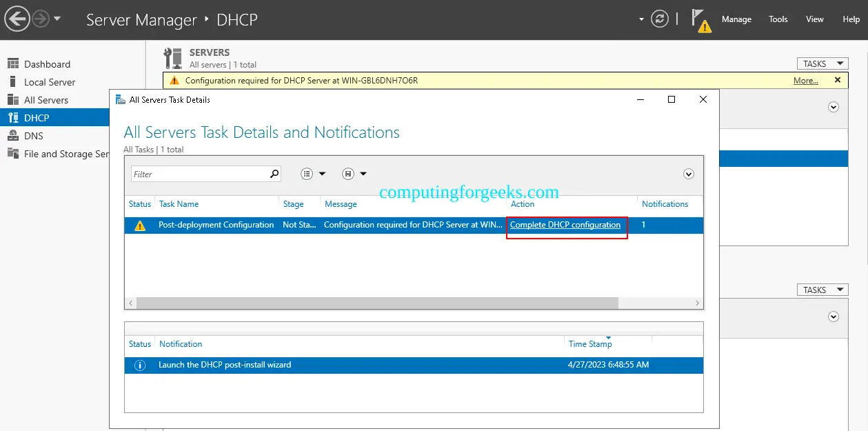This screenshot has width=868, height=431.
Task: Click the warning status icon on Post-deployment Configuration
Action: 139,225
